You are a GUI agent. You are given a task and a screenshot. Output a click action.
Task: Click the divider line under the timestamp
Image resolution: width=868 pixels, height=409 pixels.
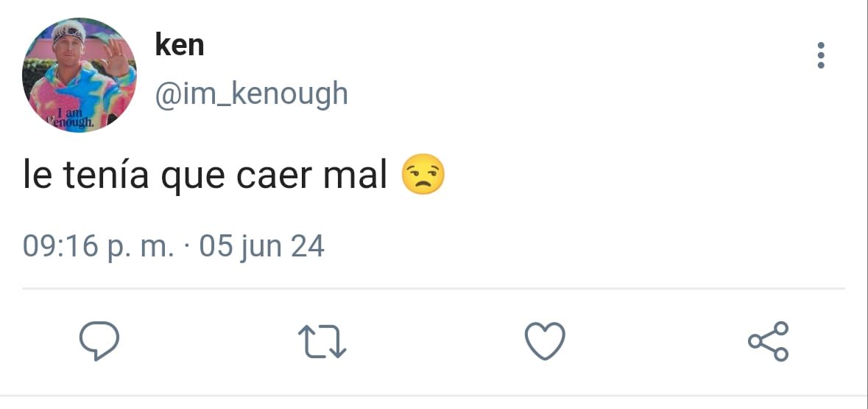(x=434, y=289)
